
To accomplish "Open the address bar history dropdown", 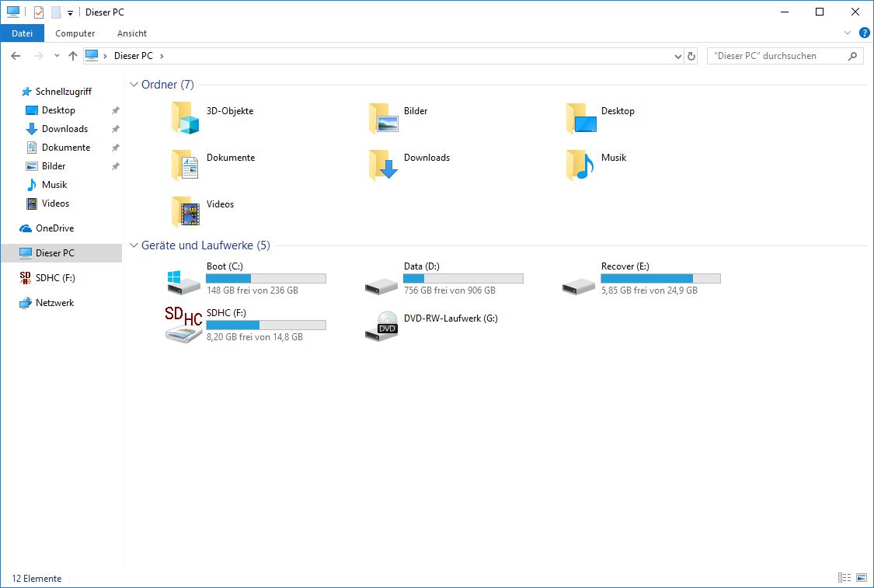I will pos(678,56).
